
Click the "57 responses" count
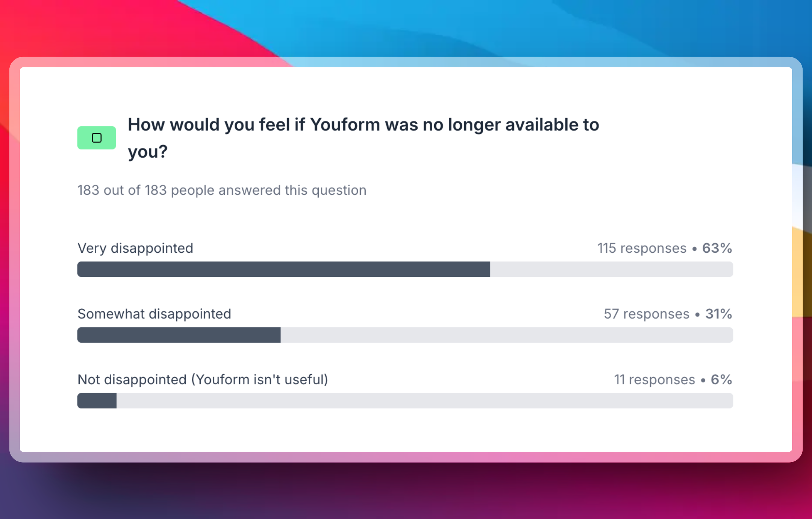[x=646, y=314]
